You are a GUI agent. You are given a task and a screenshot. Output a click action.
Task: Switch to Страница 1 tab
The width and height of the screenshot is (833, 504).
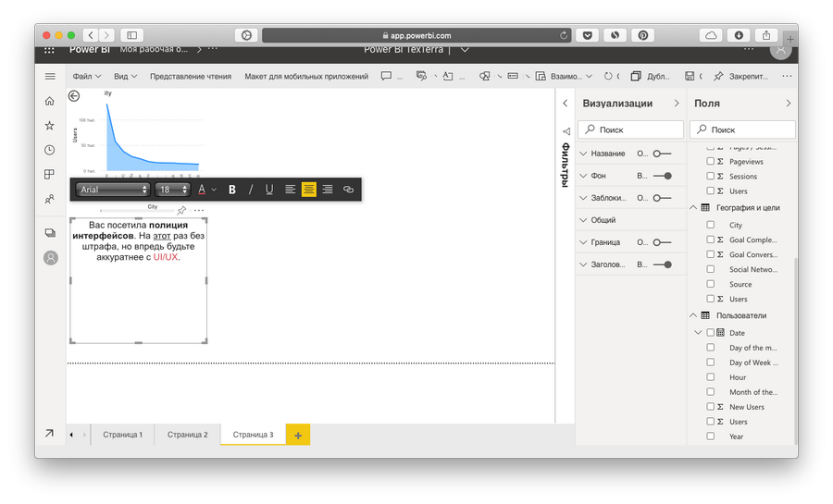(x=123, y=435)
